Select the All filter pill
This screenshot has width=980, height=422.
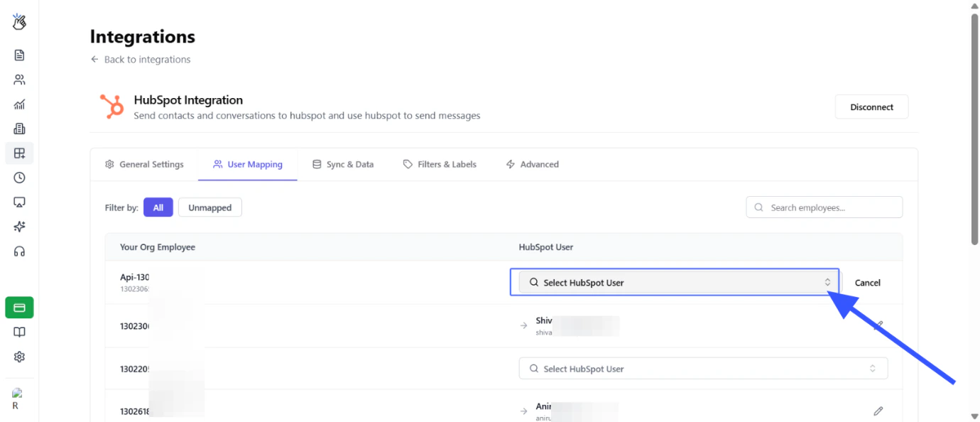click(x=158, y=207)
